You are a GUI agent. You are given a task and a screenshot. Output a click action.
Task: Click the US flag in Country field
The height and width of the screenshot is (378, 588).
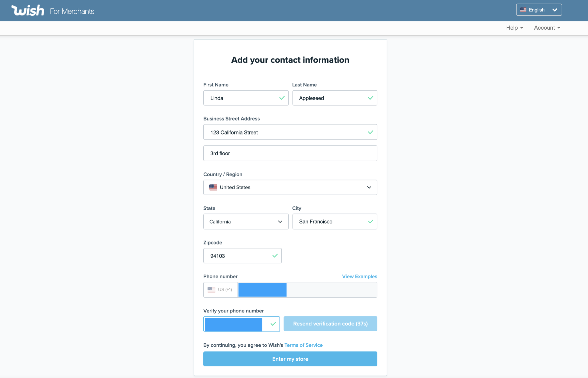coord(213,187)
